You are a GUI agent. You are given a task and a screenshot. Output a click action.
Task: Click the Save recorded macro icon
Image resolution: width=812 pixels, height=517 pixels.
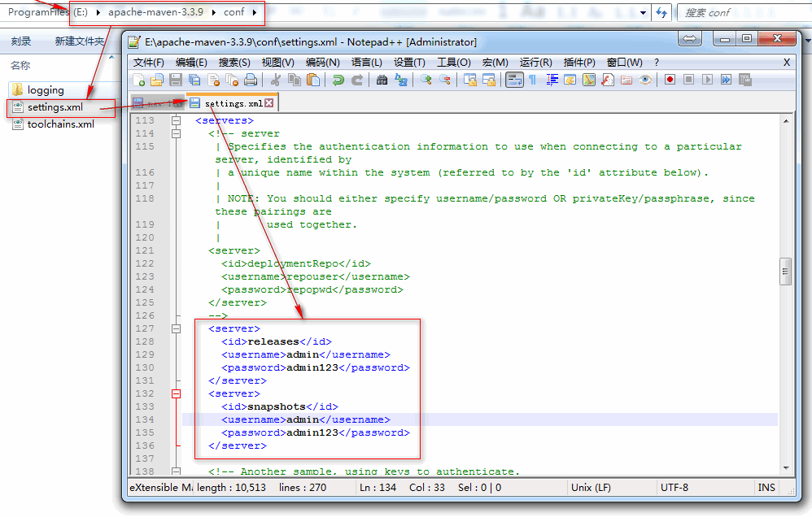click(744, 80)
